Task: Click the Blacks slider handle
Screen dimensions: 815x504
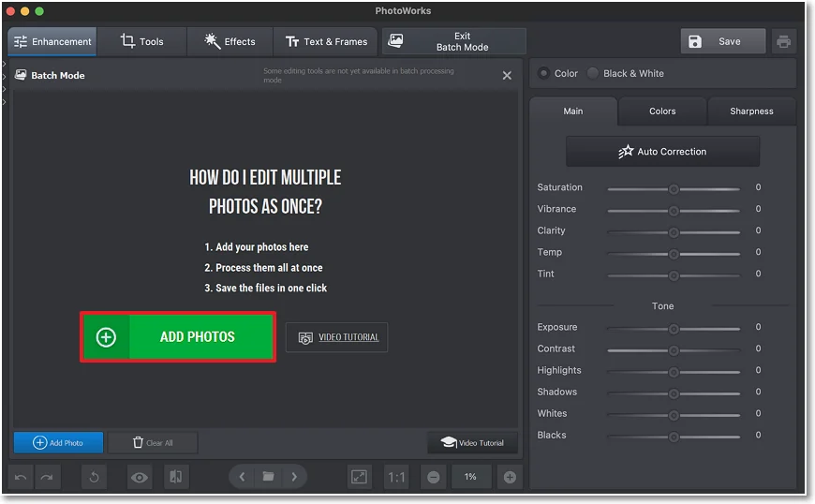Action: (674, 437)
